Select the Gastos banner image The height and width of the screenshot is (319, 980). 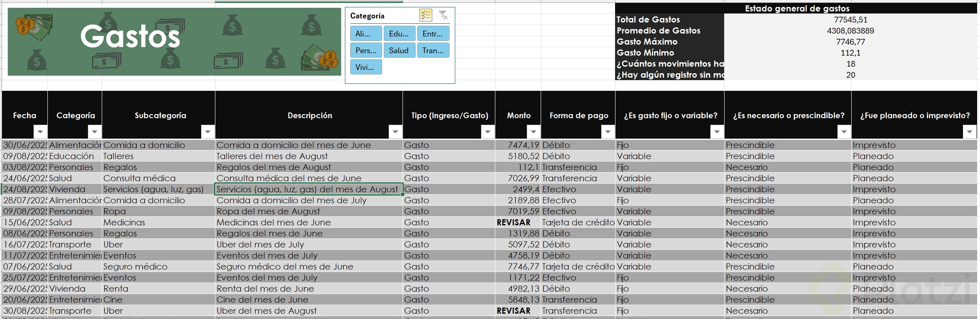point(175,42)
